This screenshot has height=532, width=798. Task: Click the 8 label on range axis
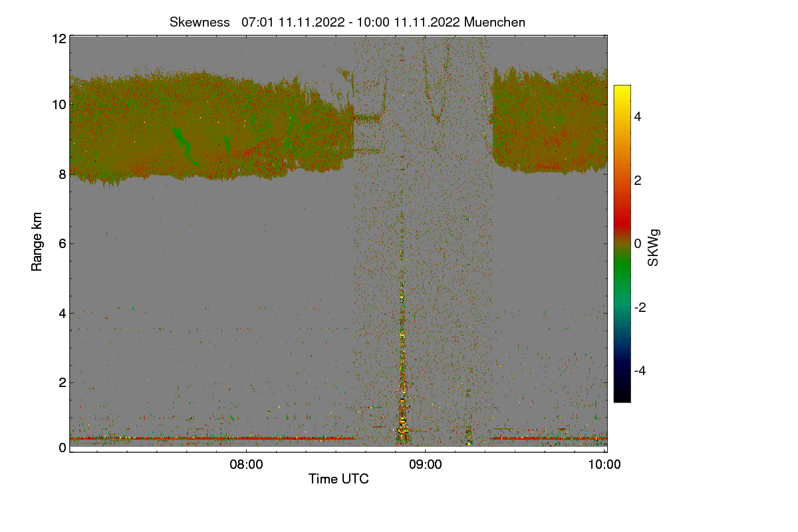point(62,174)
